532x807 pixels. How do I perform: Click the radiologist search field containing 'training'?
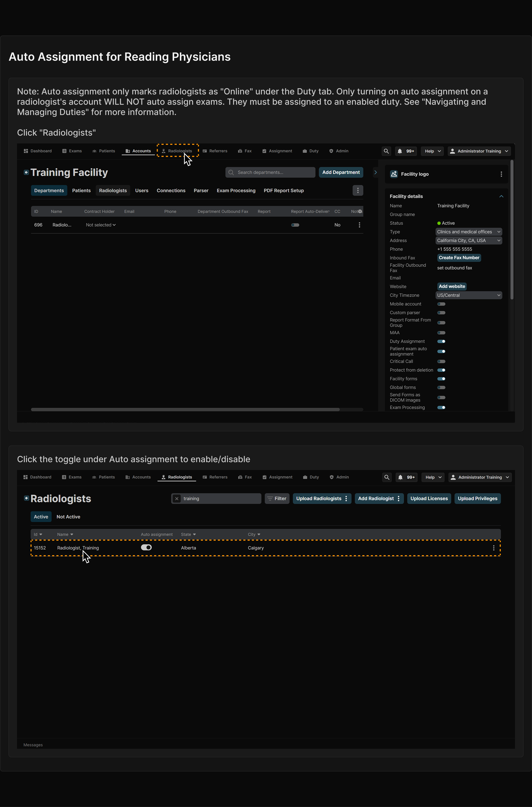216,498
